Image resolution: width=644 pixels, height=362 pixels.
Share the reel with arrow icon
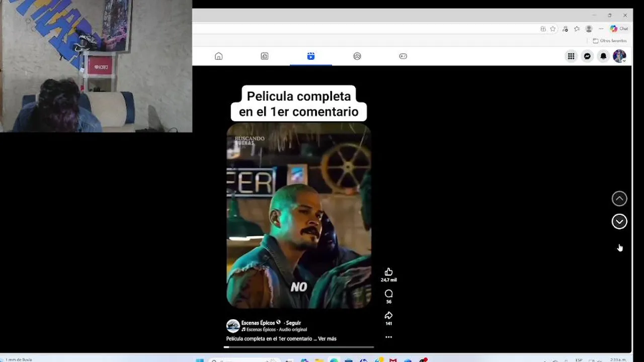coord(388,316)
